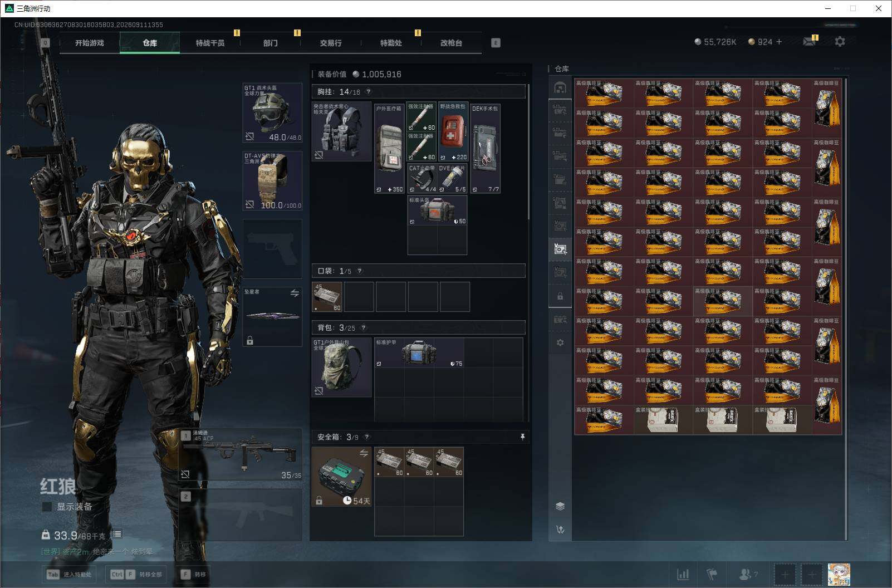
Task: Click the equipment panel scrollbar
Action: [x=528, y=151]
